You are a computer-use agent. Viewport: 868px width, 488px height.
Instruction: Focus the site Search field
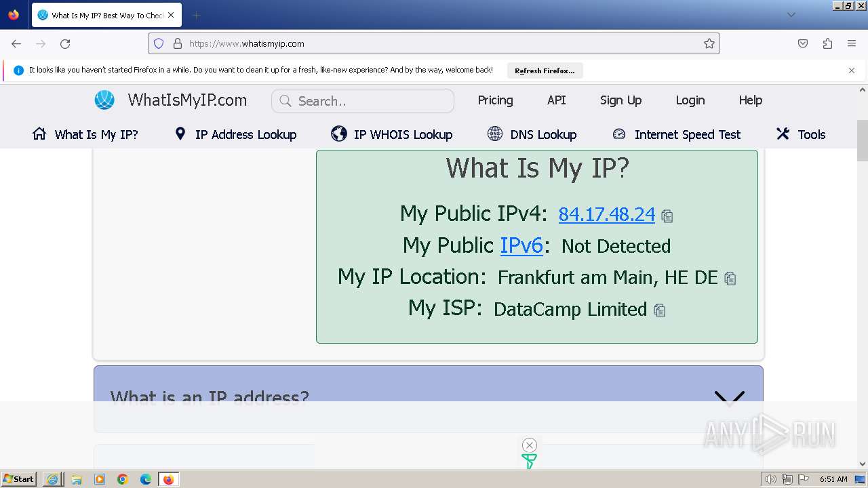(363, 101)
